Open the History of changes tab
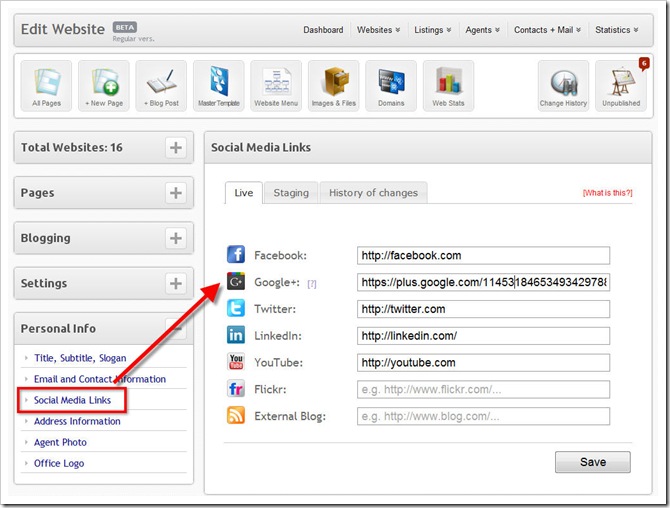The height and width of the screenshot is (508, 670). point(373,193)
